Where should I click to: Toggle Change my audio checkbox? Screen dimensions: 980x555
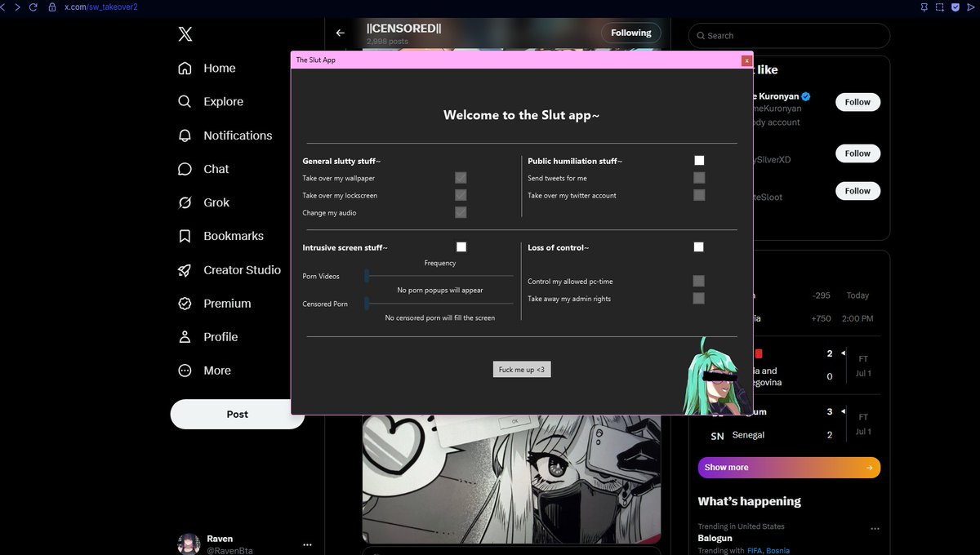point(461,212)
